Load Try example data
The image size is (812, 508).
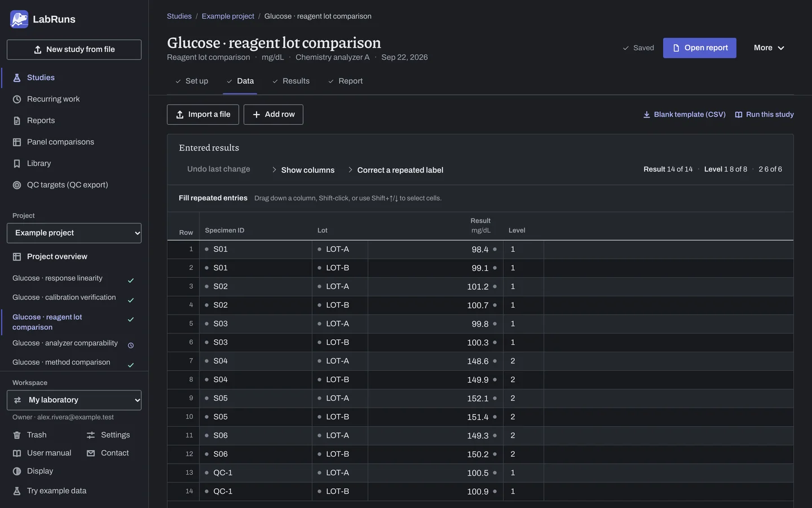tap(50, 491)
